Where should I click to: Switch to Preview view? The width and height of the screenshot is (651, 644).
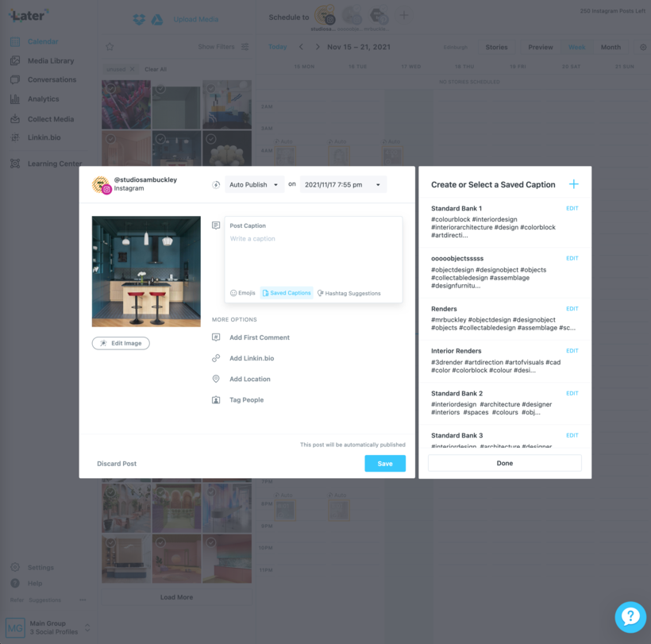click(540, 47)
